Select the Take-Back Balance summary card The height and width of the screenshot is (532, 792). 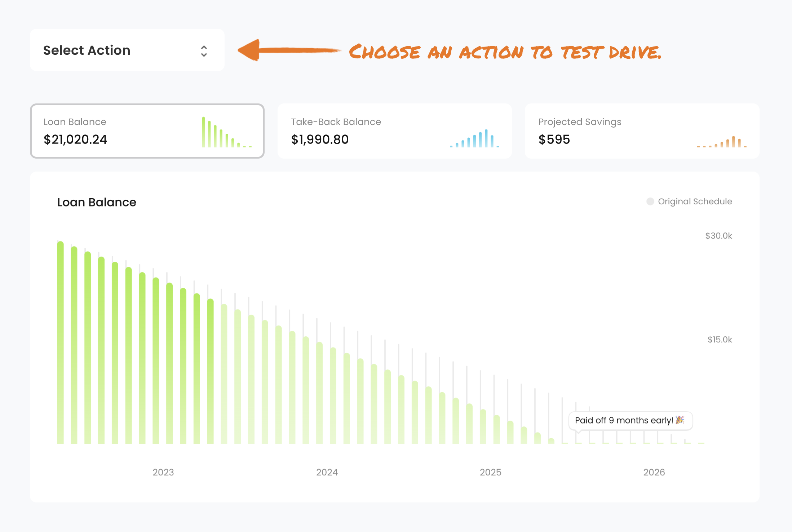[x=395, y=130]
